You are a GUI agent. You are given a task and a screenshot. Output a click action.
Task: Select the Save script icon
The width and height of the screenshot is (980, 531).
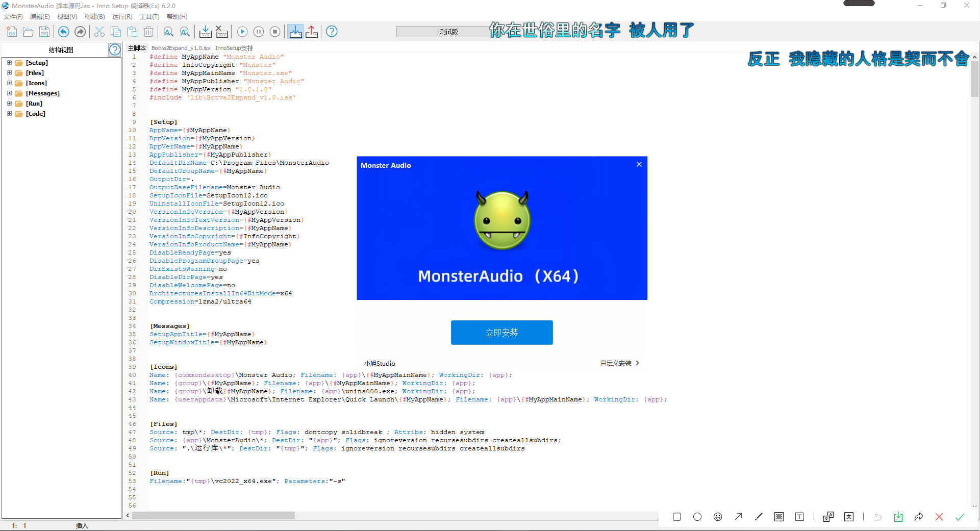pos(44,32)
